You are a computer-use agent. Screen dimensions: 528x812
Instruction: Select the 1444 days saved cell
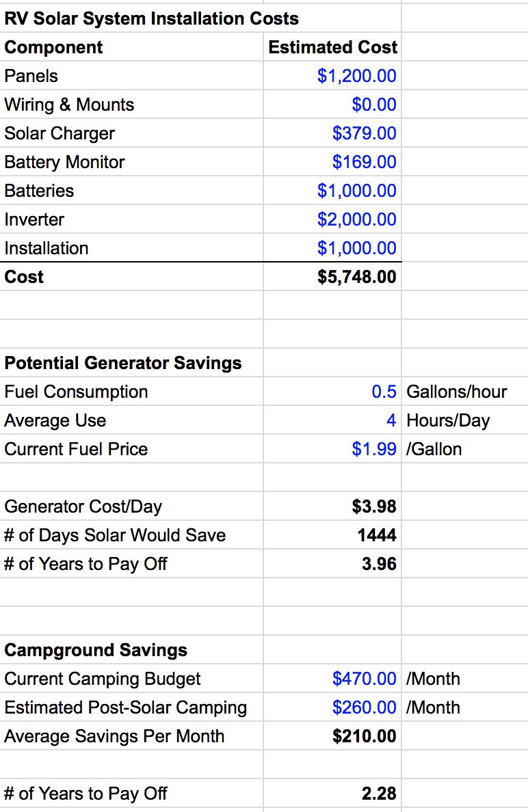tap(377, 535)
